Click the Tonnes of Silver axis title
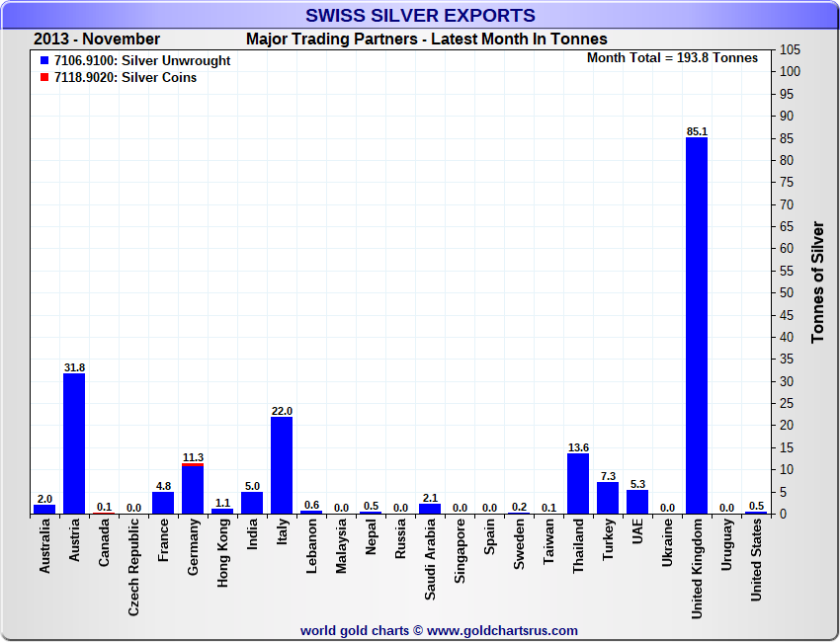This screenshot has height=642, width=840. [817, 281]
